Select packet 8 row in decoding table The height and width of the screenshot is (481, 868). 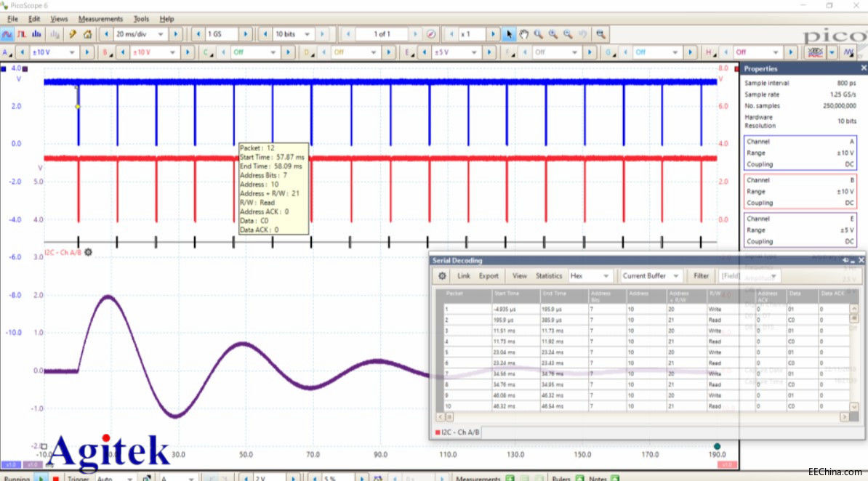(x=646, y=384)
